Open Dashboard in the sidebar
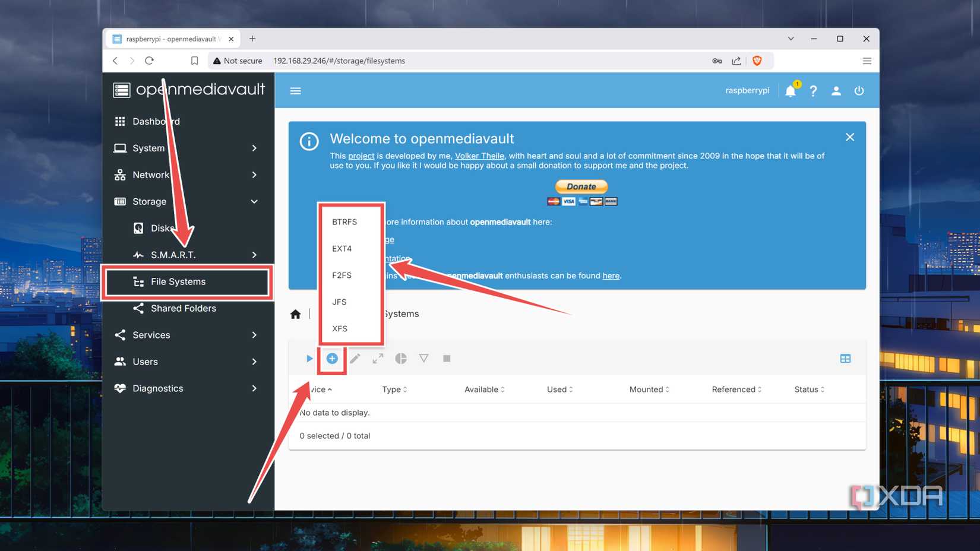Screen dimensions: 980x551 (188, 121)
